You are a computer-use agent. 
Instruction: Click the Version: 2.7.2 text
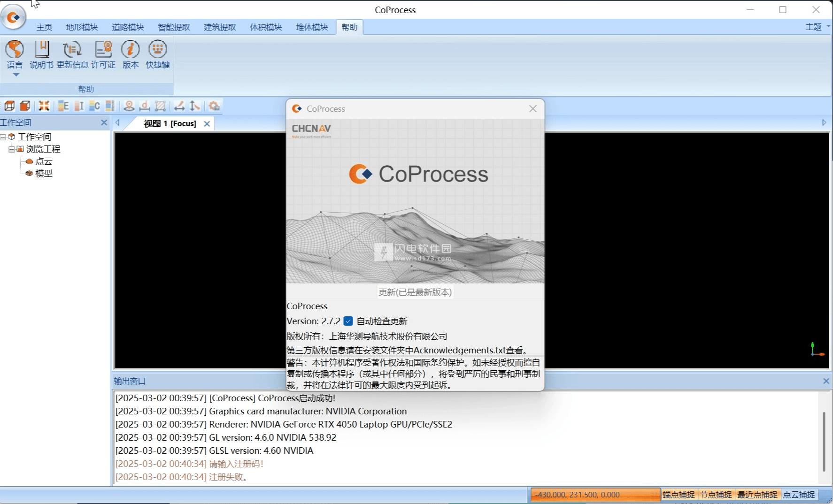314,321
